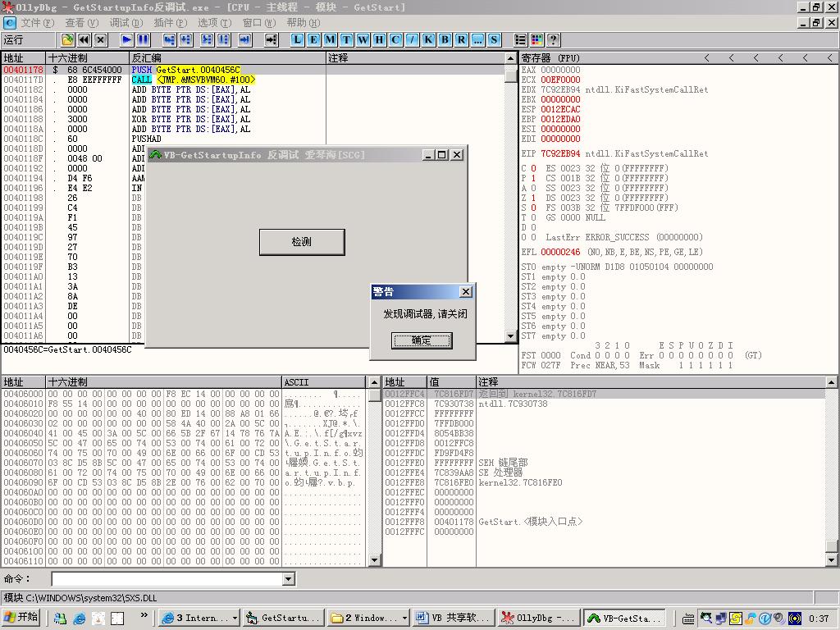
Task: Click the debugging options list icon
Action: click(x=520, y=39)
